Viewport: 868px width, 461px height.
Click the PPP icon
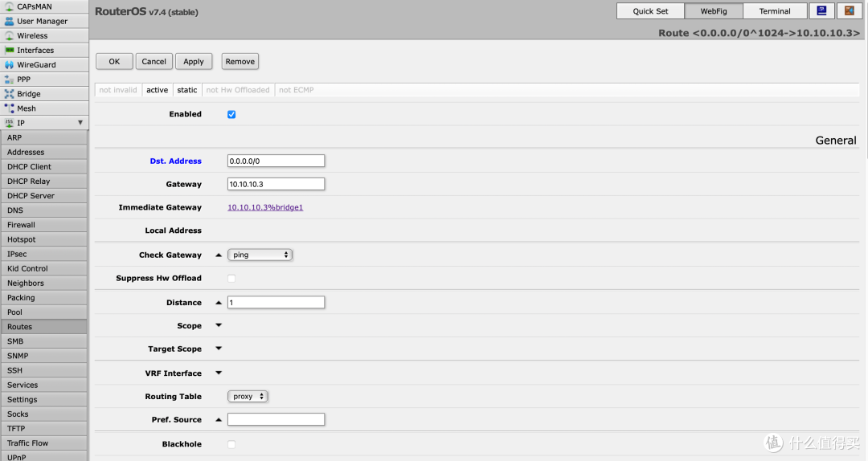[9, 80]
